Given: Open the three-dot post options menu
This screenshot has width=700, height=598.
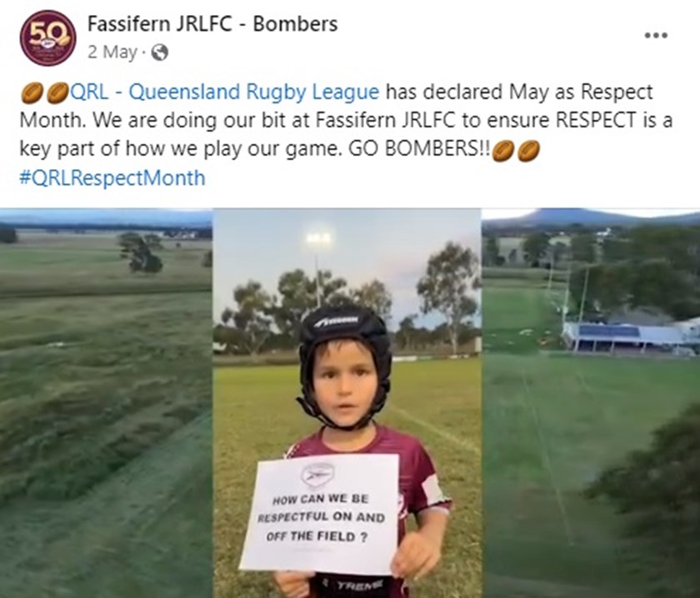Looking at the screenshot, I should point(656,37).
